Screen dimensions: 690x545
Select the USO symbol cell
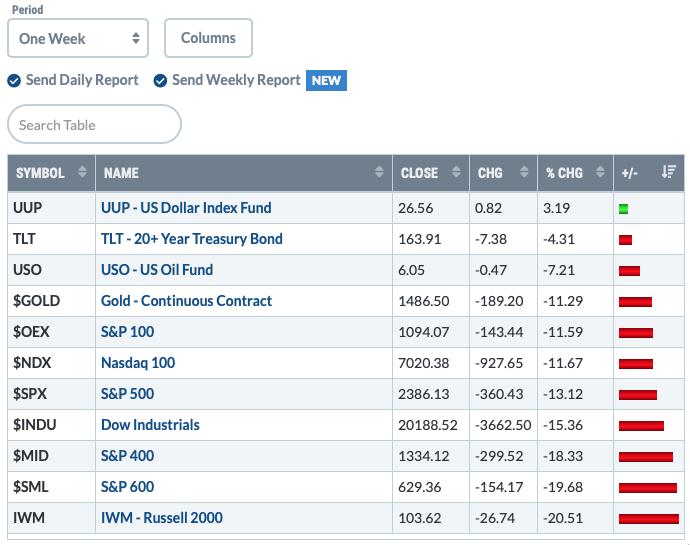51,269
